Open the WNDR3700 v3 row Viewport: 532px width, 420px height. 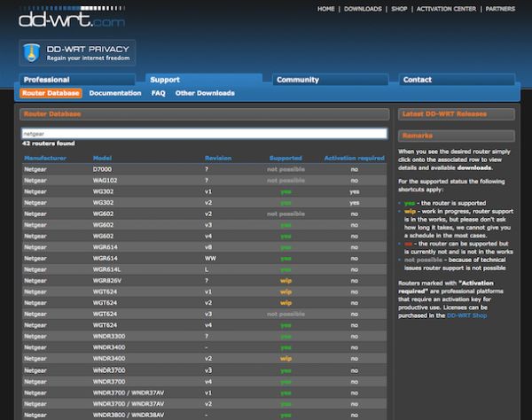[x=204, y=370]
